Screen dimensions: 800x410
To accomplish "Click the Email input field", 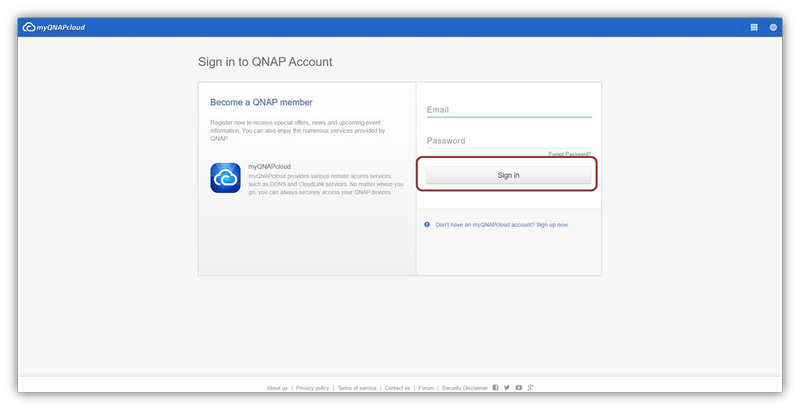I will tap(508, 110).
